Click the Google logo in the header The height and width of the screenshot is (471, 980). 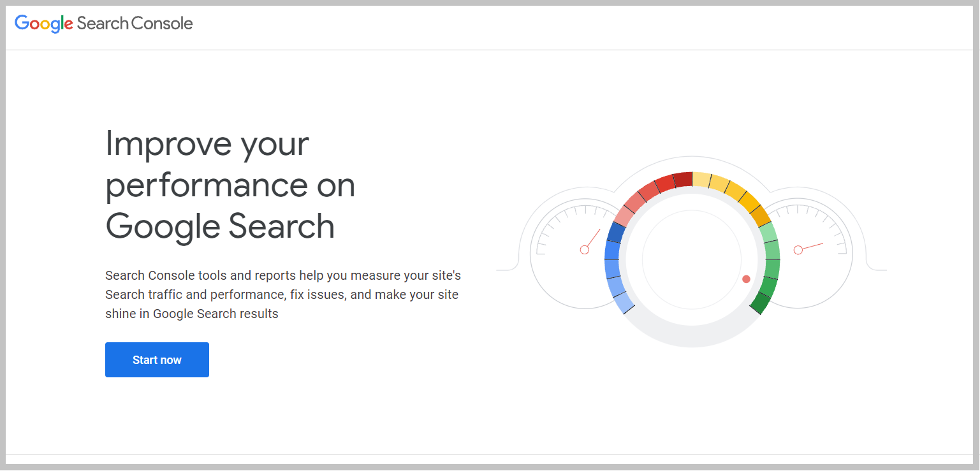click(x=43, y=24)
